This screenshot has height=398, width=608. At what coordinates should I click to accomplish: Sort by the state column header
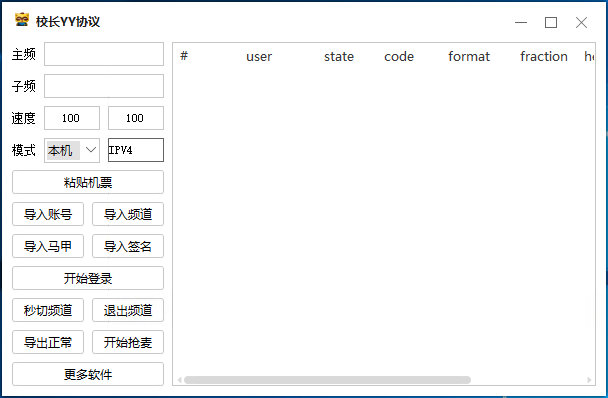(x=339, y=57)
